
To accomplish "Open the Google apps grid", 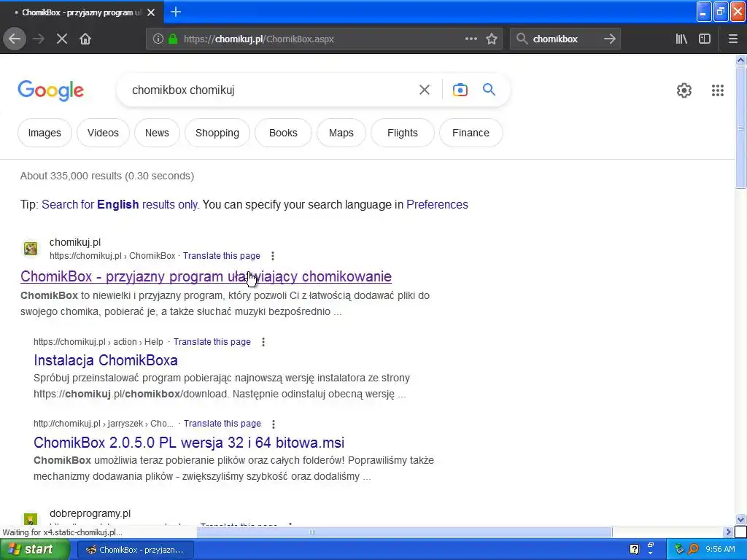I will tap(718, 90).
